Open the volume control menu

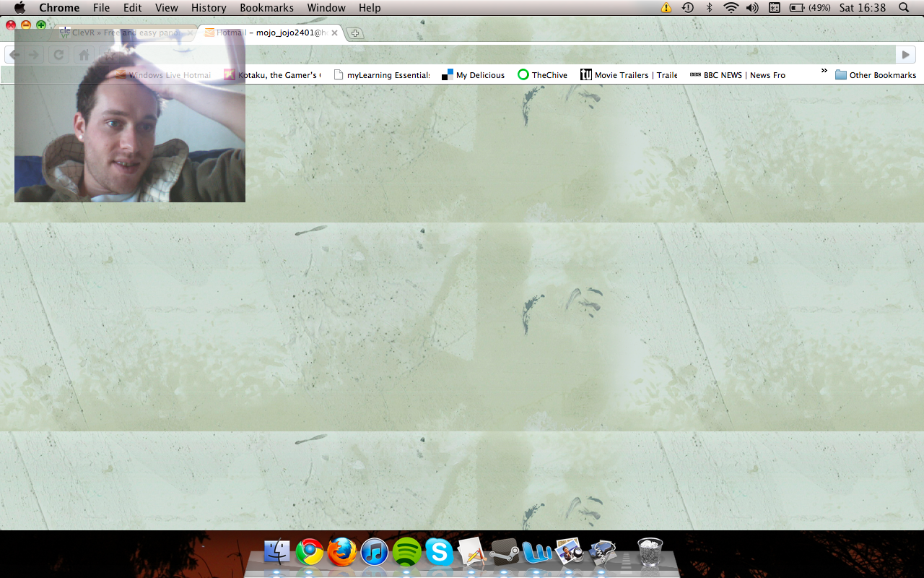click(752, 8)
